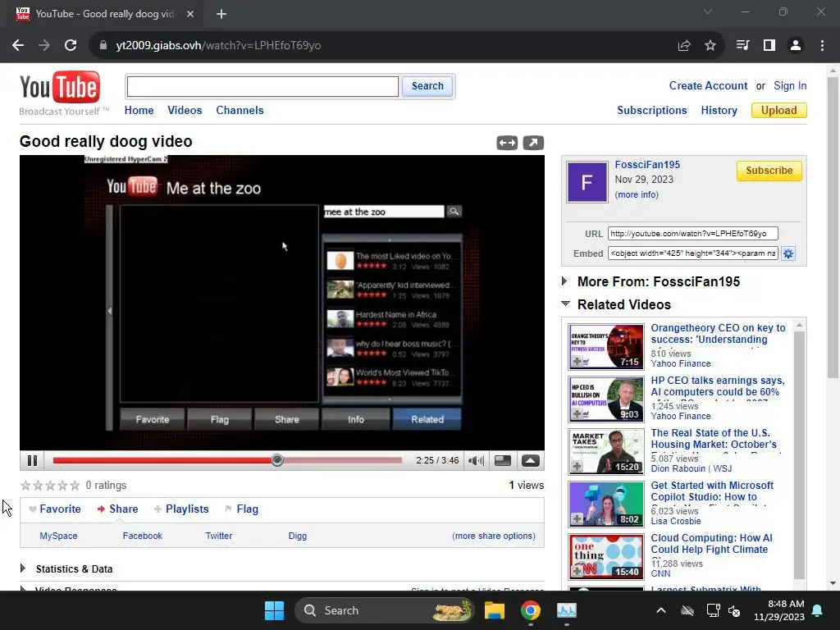The image size is (840, 630).
Task: Open Chrome side panel icon
Action: [769, 46]
